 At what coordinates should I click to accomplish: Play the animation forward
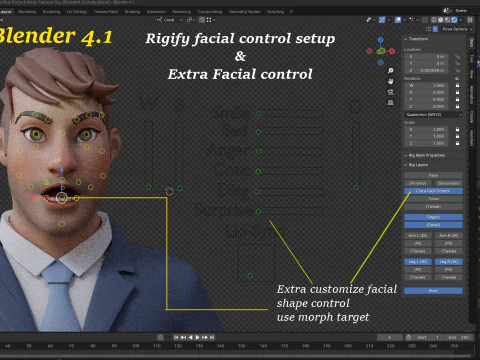197,337
